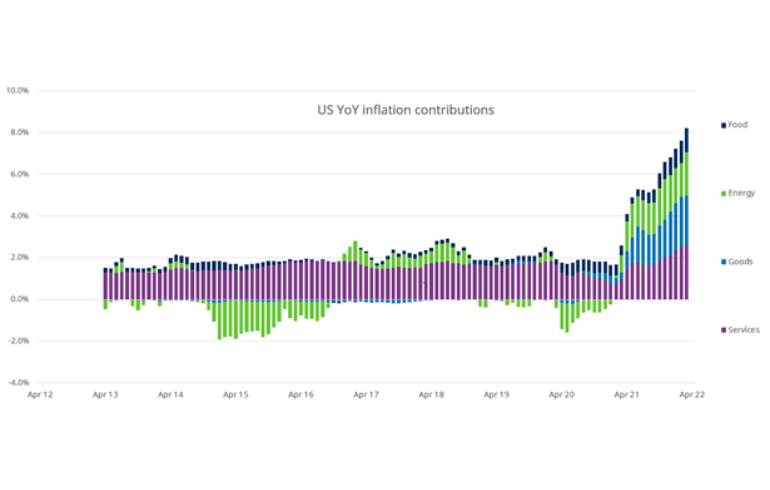
Task: Click the Goods legend color swatch
Action: point(724,262)
